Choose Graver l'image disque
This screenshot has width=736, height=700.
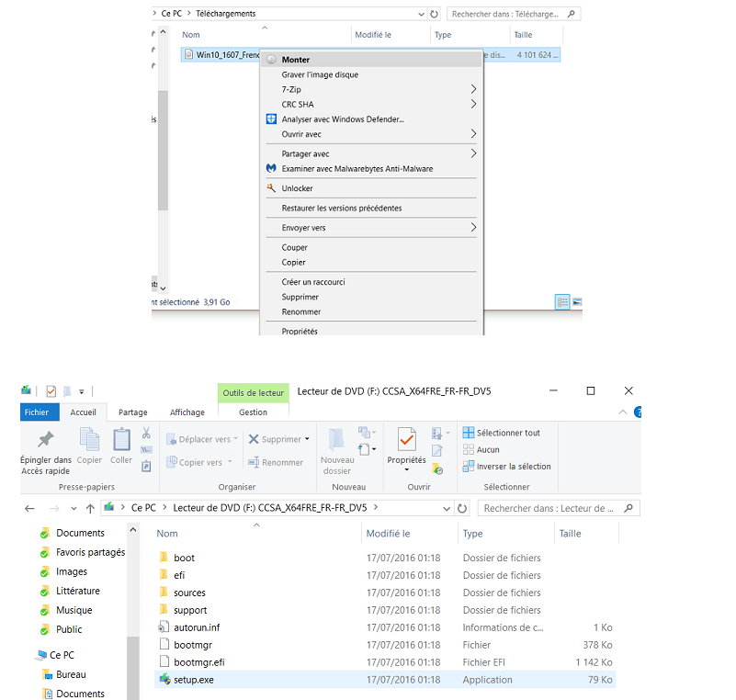[x=371, y=74]
